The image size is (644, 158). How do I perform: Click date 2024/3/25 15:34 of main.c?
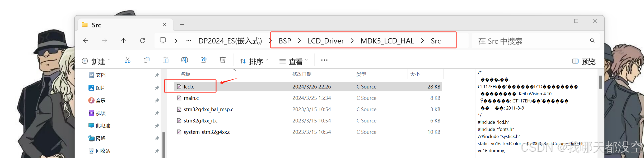coord(312,98)
